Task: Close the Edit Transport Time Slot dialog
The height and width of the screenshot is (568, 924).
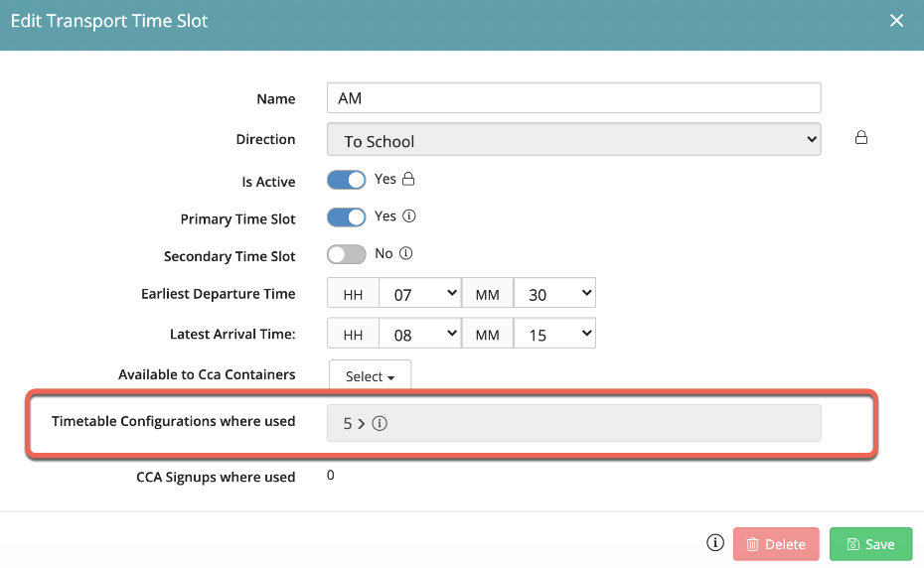Action: click(x=896, y=21)
